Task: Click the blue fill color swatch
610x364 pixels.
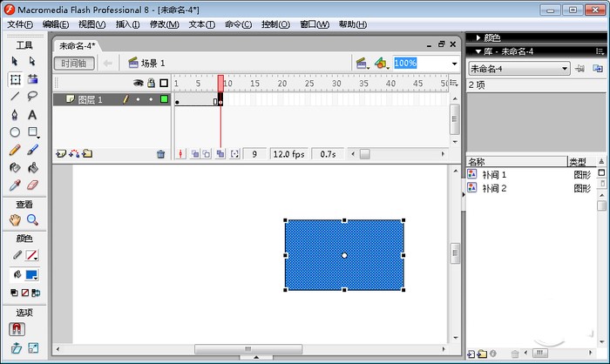Action: (32, 275)
